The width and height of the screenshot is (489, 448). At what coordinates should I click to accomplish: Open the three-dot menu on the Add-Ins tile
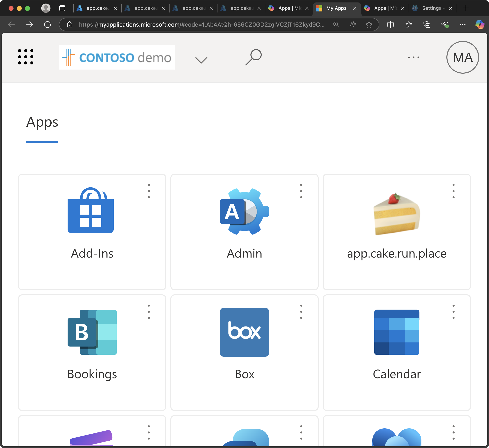click(149, 191)
